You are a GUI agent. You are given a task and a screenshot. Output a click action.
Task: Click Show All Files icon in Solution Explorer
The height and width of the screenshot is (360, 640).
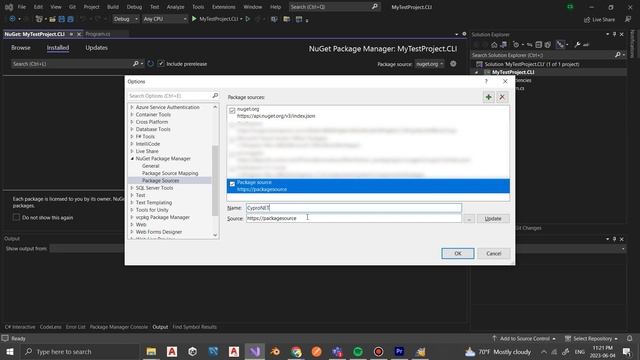coord(548,44)
